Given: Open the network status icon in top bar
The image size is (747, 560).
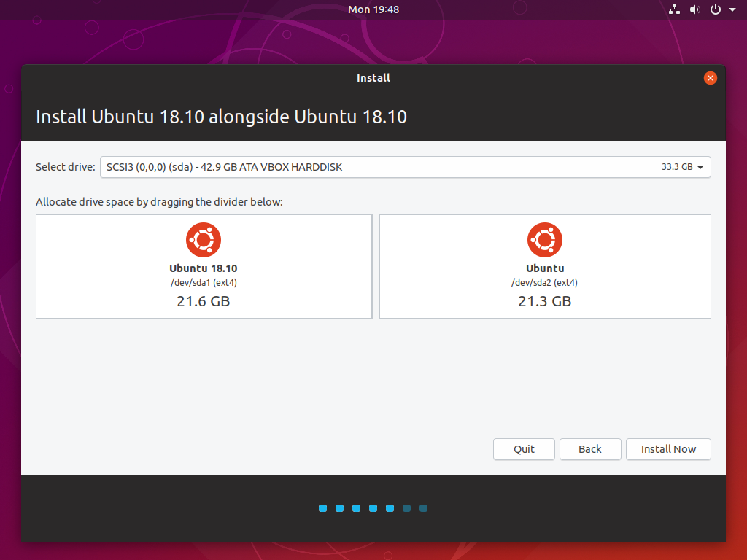Looking at the screenshot, I should click(x=674, y=9).
